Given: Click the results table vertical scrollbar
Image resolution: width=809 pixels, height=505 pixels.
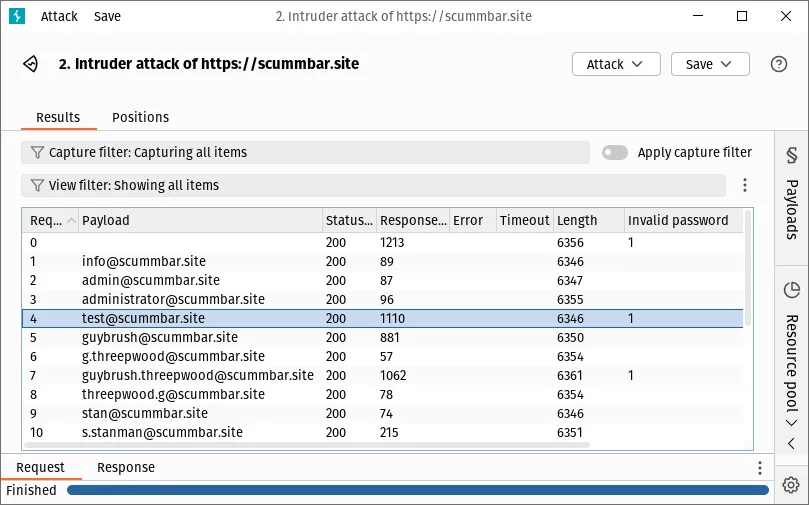Looking at the screenshot, I should click(x=748, y=268).
